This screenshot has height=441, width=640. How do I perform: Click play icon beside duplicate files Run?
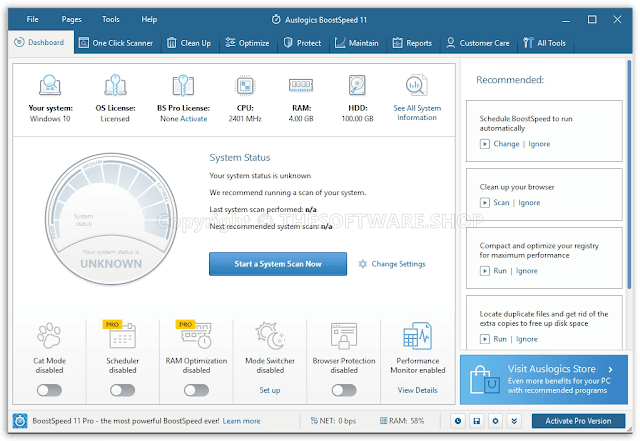click(x=484, y=339)
